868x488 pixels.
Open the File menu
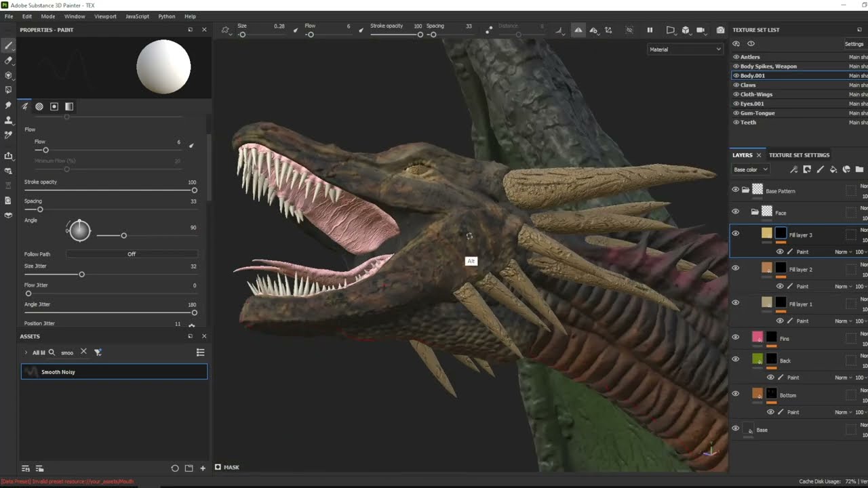(9, 16)
